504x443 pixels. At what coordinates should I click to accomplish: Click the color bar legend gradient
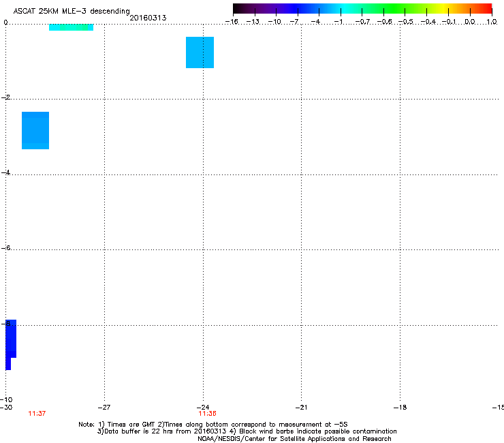pos(362,8)
